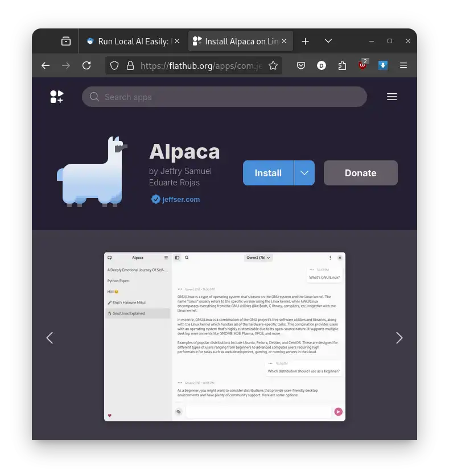Image resolution: width=449 pixels, height=476 pixels.
Task: Click the author name Jeffry Samuel Eduarte Rojas
Action: click(180, 177)
